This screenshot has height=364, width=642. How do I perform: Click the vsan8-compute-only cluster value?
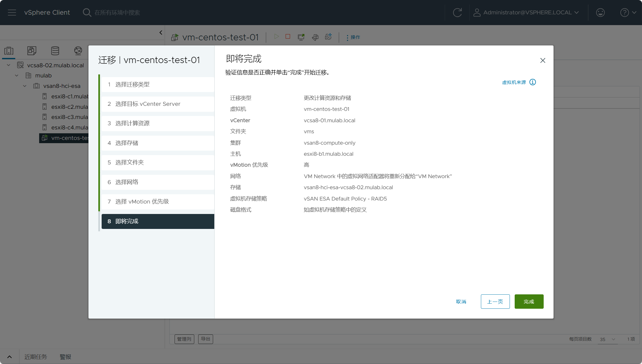tap(329, 143)
